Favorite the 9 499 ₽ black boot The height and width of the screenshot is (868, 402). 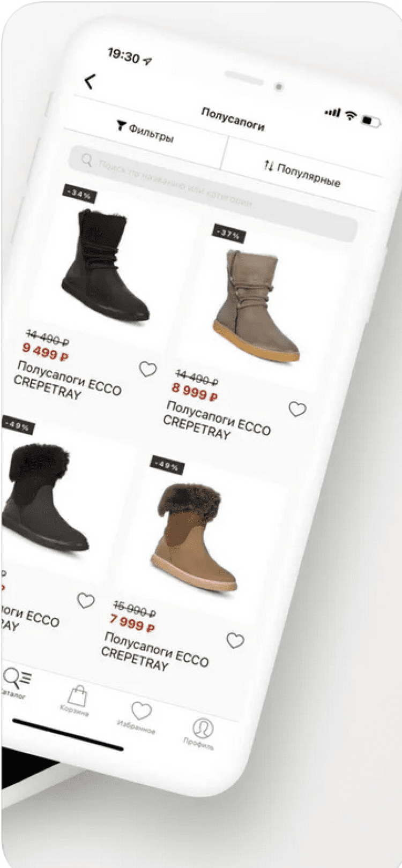pos(148,369)
